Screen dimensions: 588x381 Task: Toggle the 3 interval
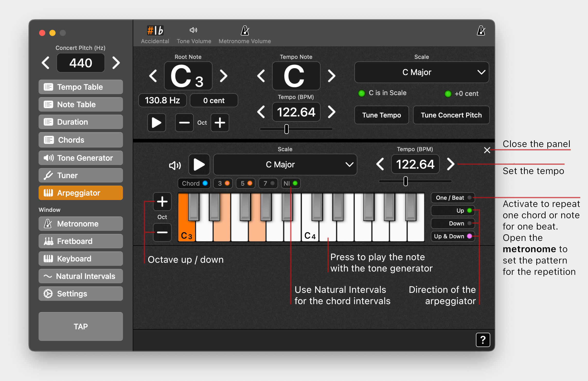pyautogui.click(x=223, y=183)
